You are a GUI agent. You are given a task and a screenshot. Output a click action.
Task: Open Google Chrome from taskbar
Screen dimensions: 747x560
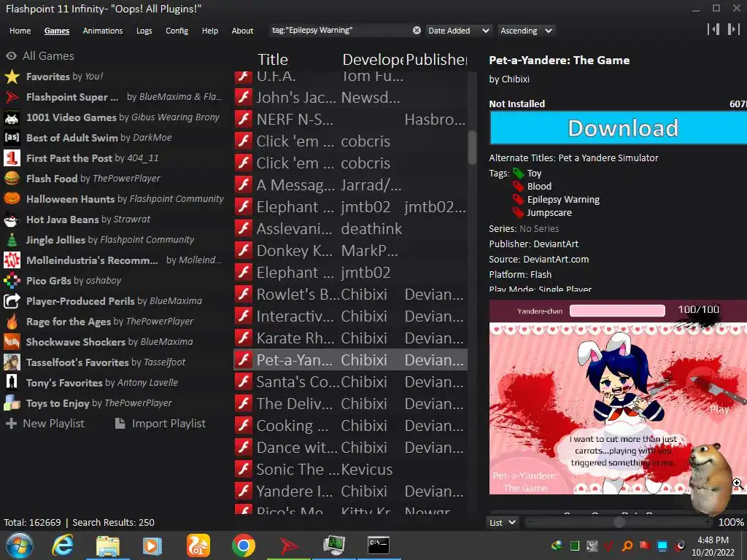(x=244, y=545)
